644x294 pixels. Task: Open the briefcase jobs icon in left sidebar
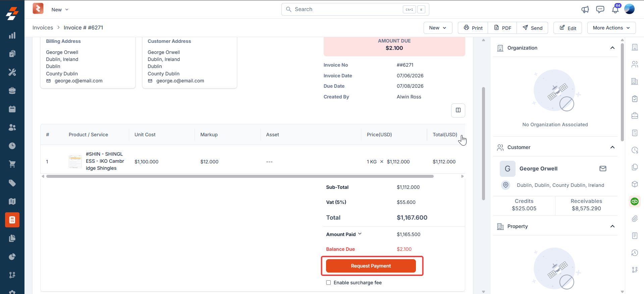pyautogui.click(x=12, y=90)
